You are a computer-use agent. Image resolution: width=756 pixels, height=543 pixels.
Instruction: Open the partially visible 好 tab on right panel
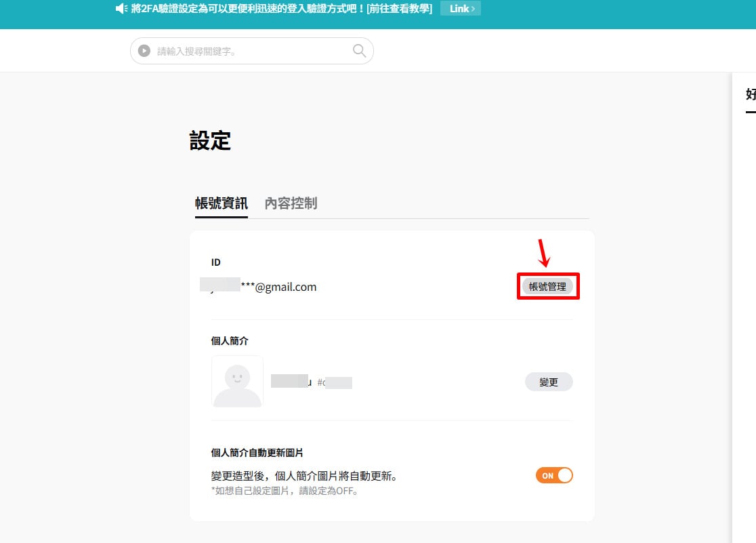click(x=751, y=95)
